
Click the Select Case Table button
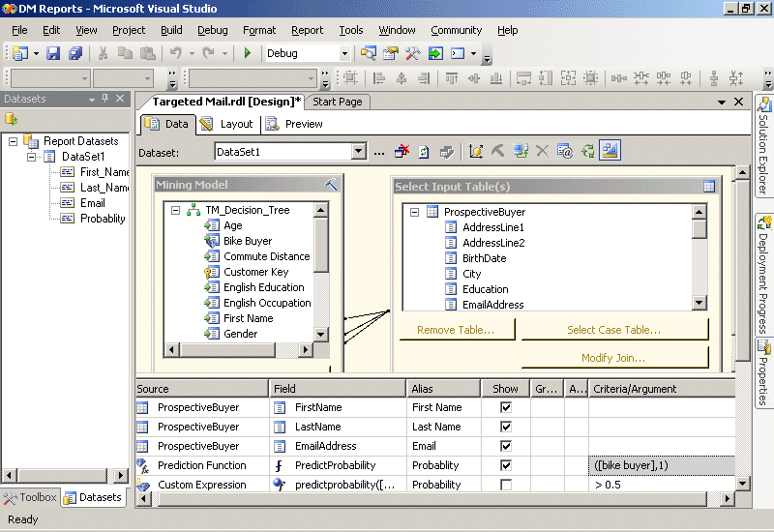tap(614, 330)
